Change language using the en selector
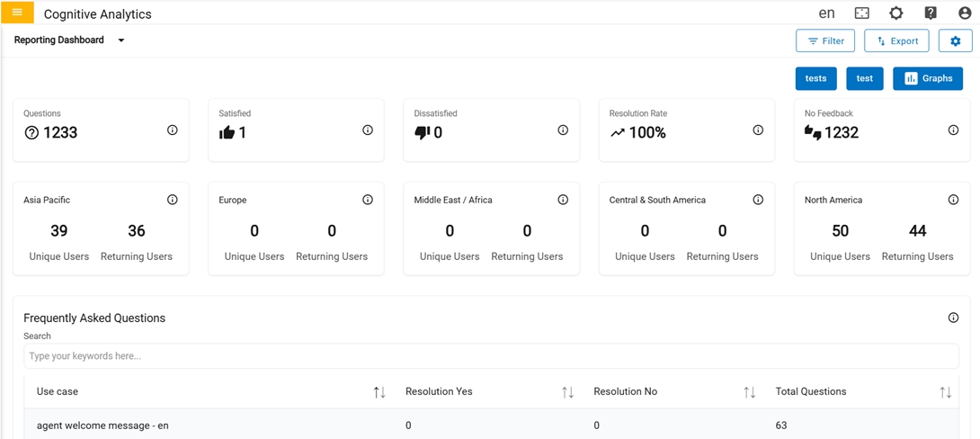The height and width of the screenshot is (439, 980). [826, 13]
